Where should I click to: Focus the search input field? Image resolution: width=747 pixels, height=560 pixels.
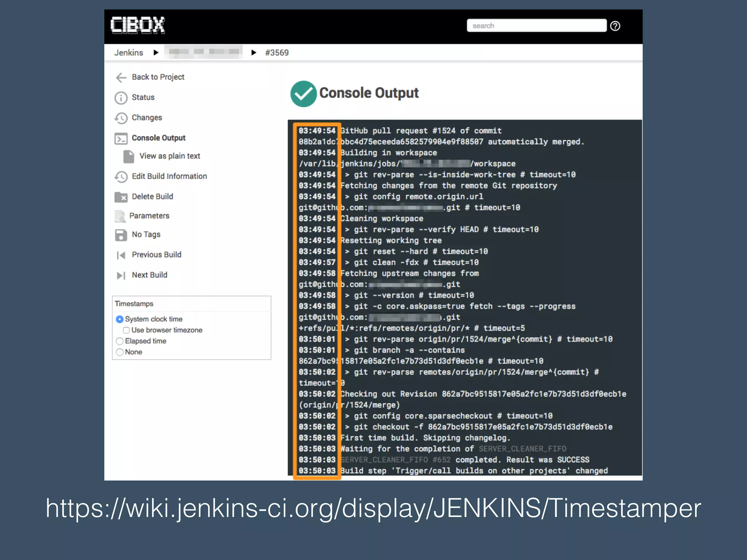(x=537, y=26)
